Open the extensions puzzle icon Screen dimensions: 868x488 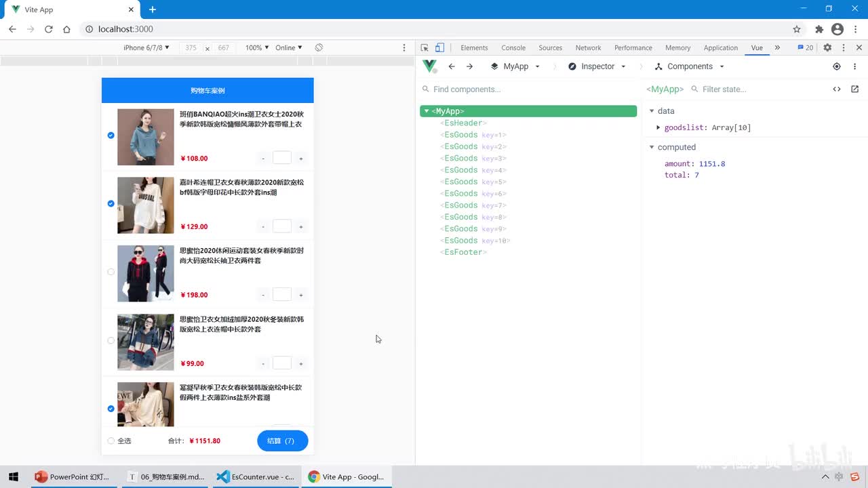click(819, 29)
